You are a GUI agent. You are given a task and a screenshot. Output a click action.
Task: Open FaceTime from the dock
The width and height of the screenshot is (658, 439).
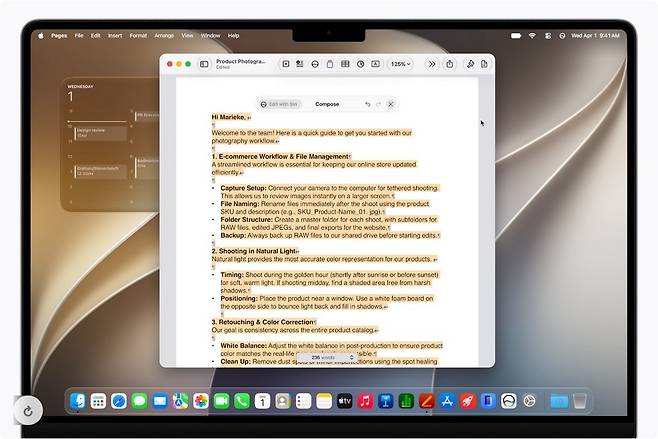click(x=222, y=401)
